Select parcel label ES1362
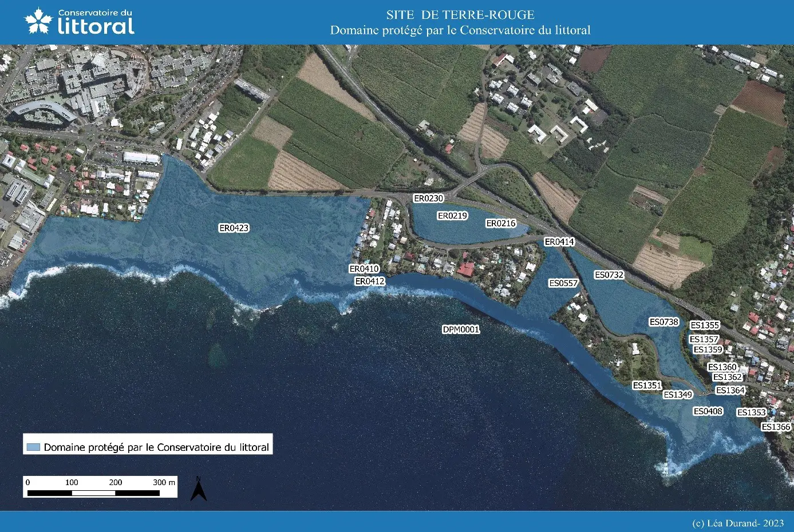The image size is (794, 532). [x=728, y=377]
